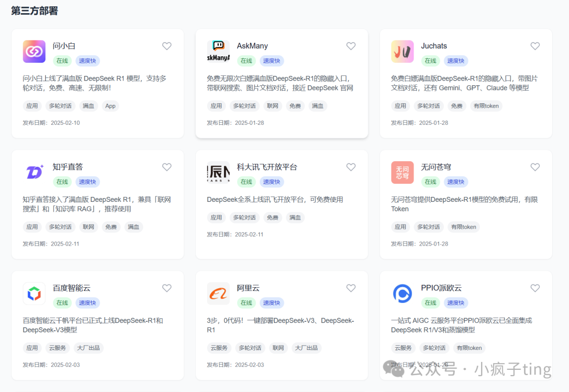The image size is (569, 392).
Task: Open the 百度智能云 card title
Action: click(72, 288)
